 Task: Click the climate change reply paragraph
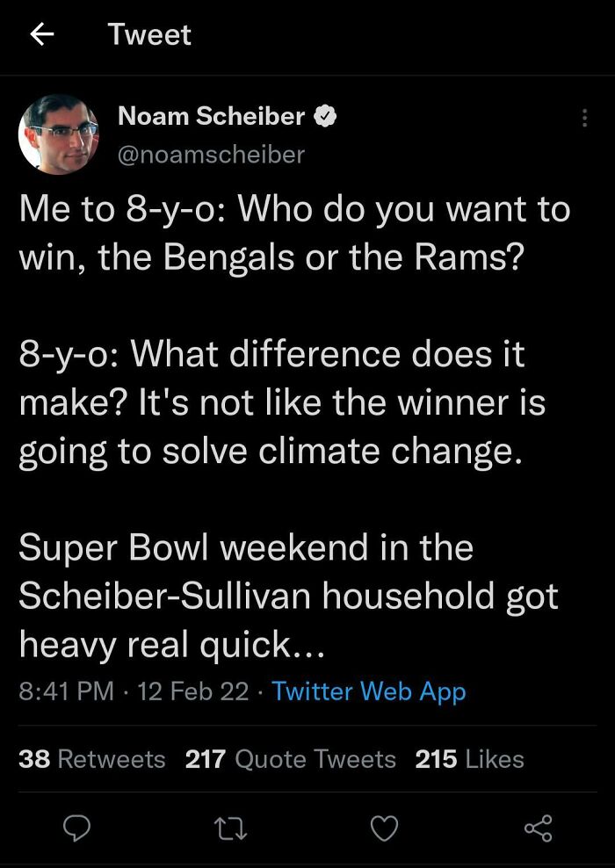[281, 403]
